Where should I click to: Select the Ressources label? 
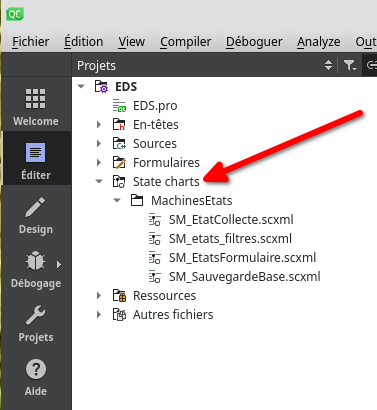164,296
